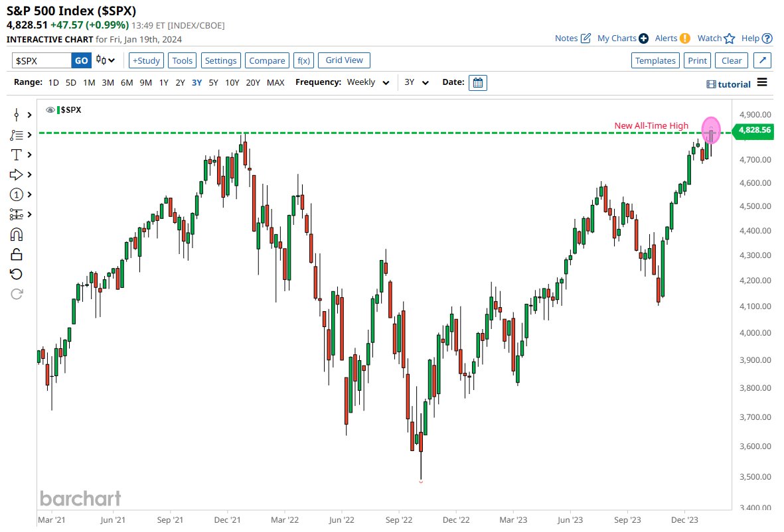This screenshot has height=532, width=784.
Task: Select the 9M range
Action: click(145, 82)
